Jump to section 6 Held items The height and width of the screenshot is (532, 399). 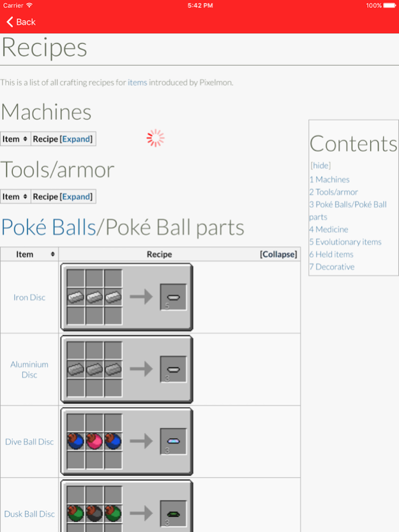pyautogui.click(x=331, y=255)
